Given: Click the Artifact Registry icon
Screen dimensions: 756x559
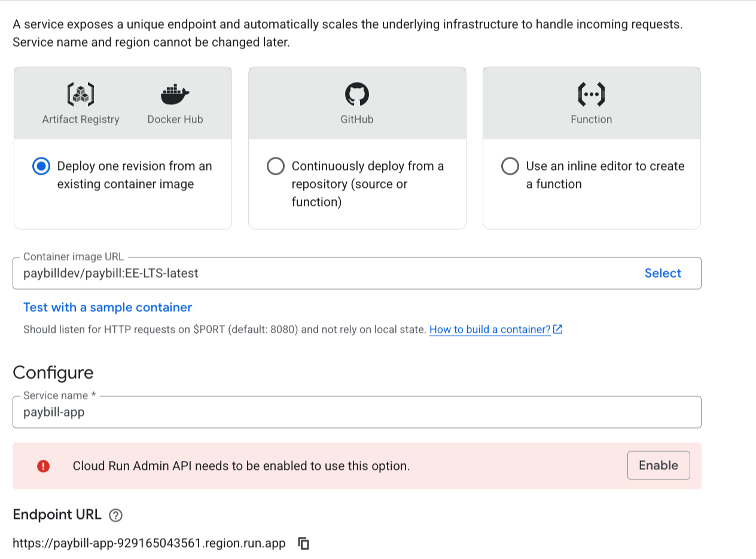Looking at the screenshot, I should click(80, 93).
